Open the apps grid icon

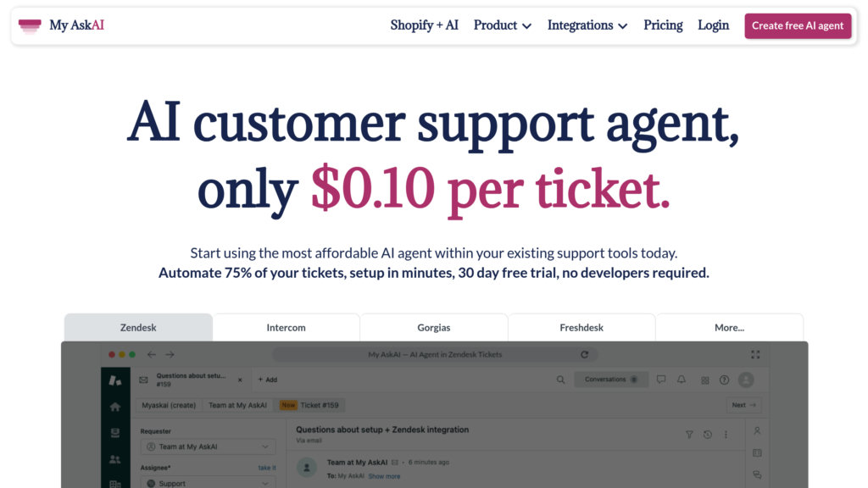705,380
